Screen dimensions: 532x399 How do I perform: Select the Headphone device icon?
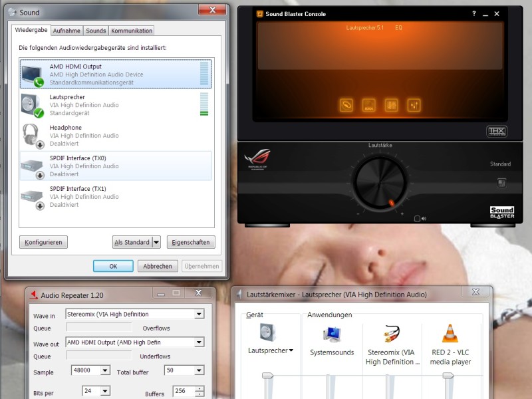(x=33, y=136)
